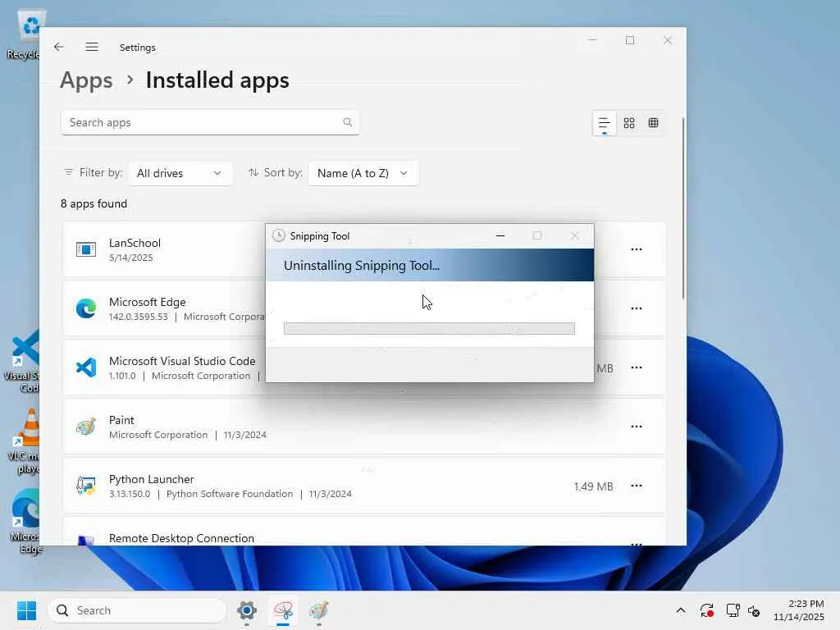The width and height of the screenshot is (840, 630).
Task: Select the LanSchool app name text
Action: tap(135, 243)
